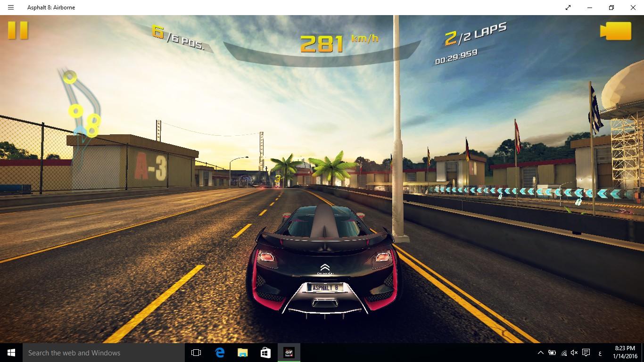
Task: Unmute sound via the volume tray icon
Action: tap(574, 353)
